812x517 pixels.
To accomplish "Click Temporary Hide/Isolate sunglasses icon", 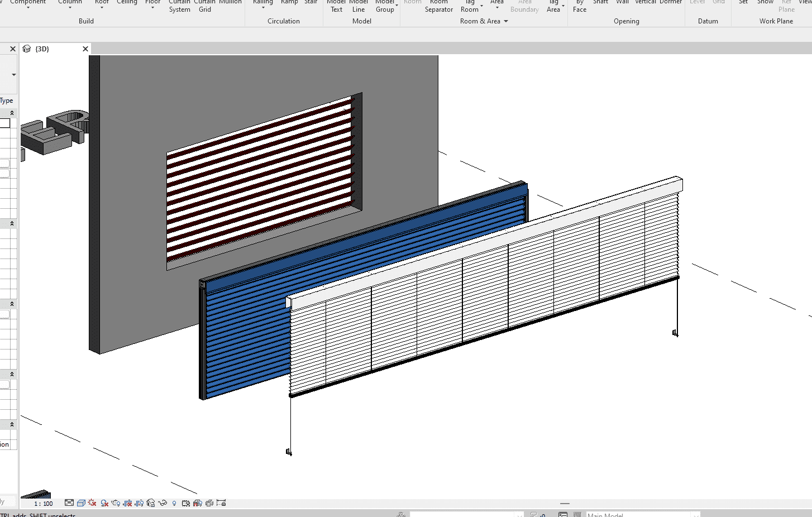I will point(163,503).
